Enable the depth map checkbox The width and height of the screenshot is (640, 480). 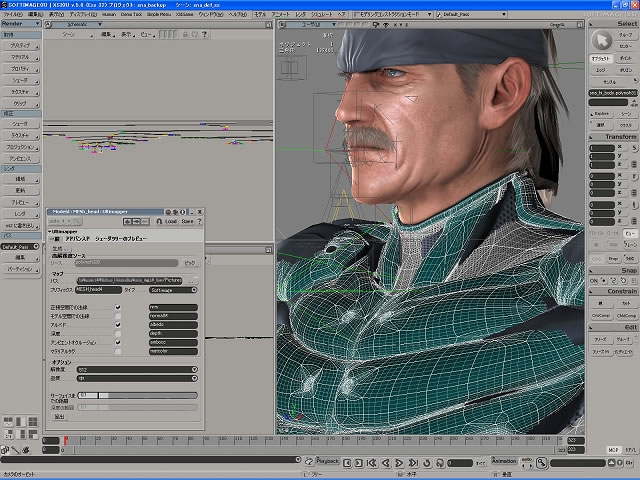(x=118, y=333)
